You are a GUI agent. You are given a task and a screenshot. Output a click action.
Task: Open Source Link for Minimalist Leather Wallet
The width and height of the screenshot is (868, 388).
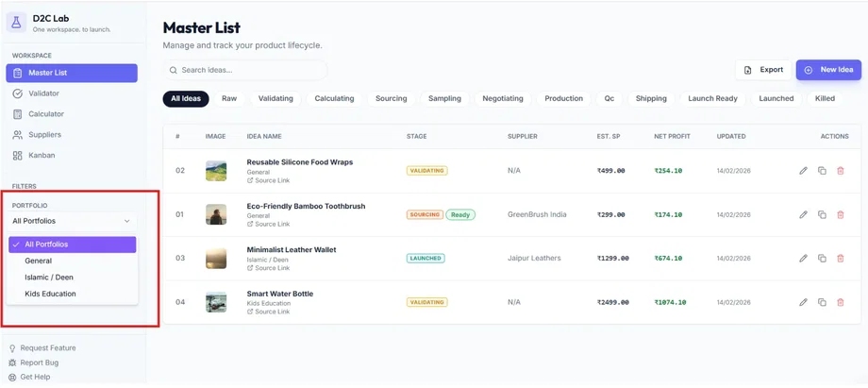272,268
